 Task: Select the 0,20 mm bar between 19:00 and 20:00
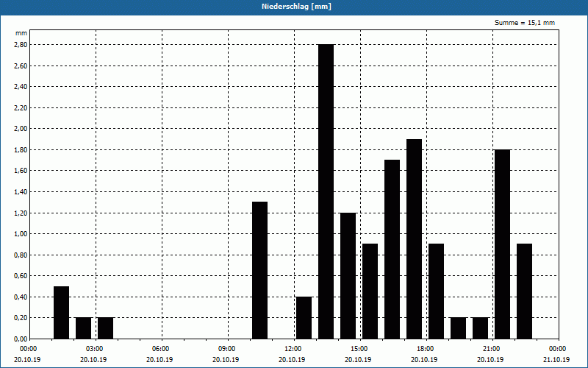tap(458, 328)
